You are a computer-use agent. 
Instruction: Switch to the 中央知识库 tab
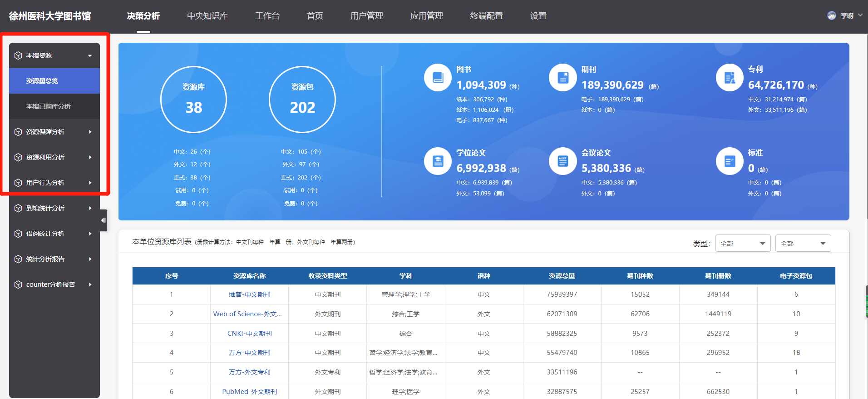pyautogui.click(x=207, y=16)
